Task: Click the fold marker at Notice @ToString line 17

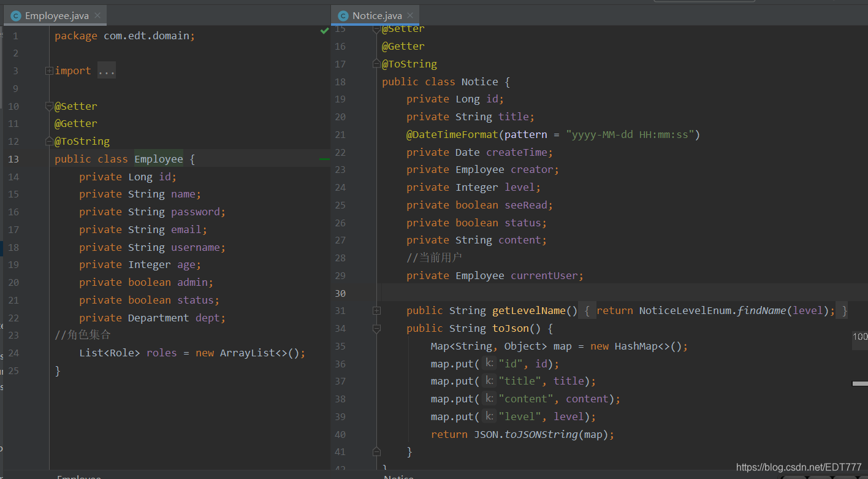Action: pyautogui.click(x=376, y=64)
